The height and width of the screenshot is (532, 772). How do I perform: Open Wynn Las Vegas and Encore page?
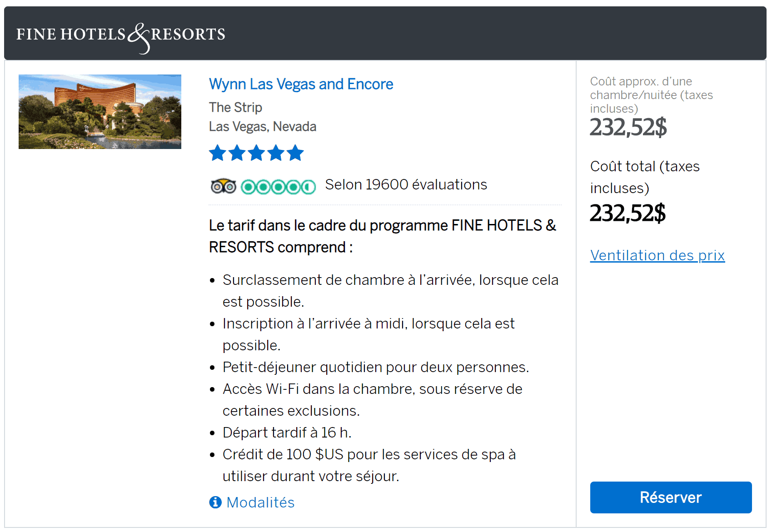tap(301, 84)
